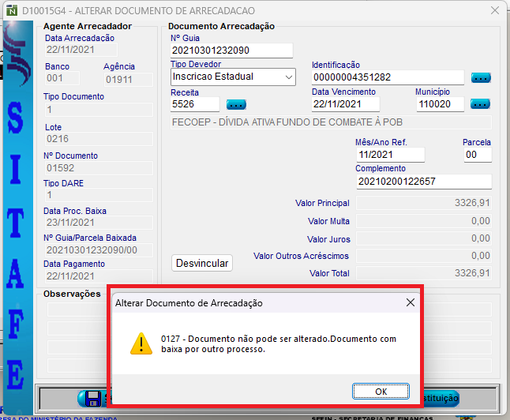The width and height of the screenshot is (510, 420).
Task: Open the Receita lookup ellipsis button
Action: (x=236, y=104)
